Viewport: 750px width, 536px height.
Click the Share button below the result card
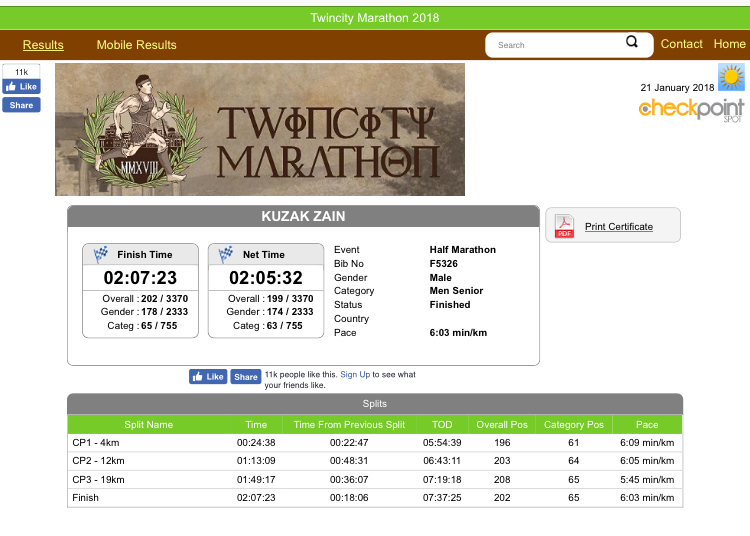point(246,377)
